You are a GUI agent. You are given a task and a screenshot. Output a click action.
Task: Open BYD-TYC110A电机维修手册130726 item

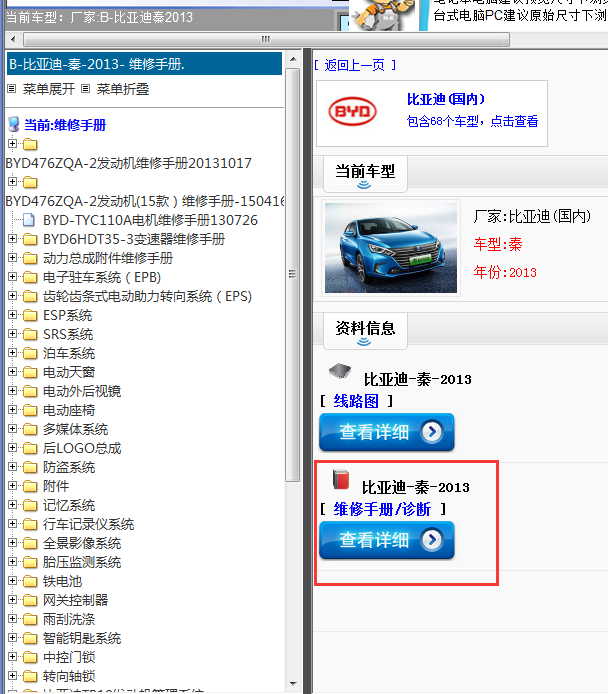tap(150, 220)
